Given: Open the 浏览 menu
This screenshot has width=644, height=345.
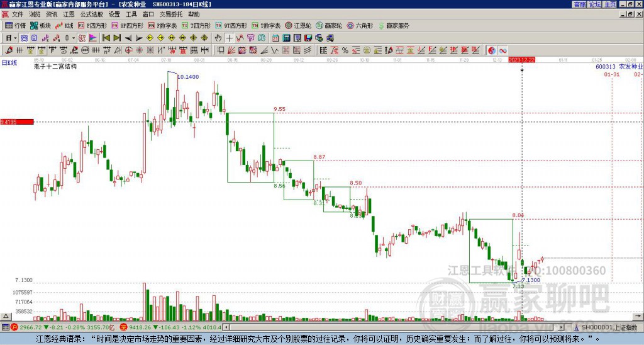Looking at the screenshot, I should click(x=35, y=14).
